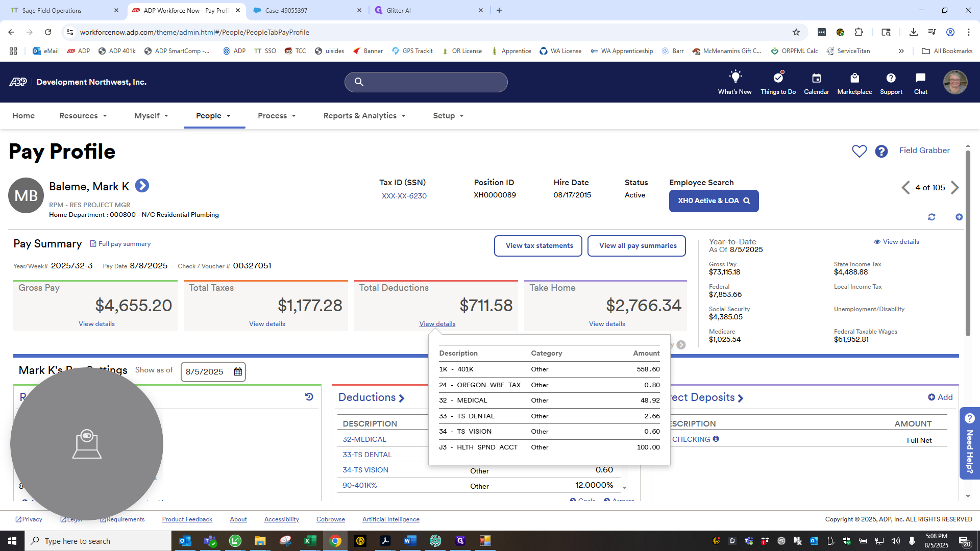The height and width of the screenshot is (551, 980).
Task: Click View tax statements button
Action: point(539,246)
